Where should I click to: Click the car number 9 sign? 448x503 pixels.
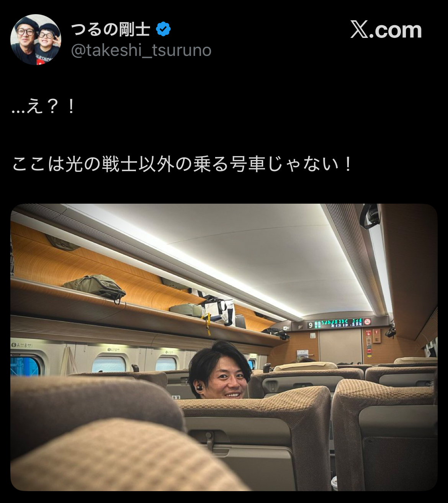tap(310, 325)
